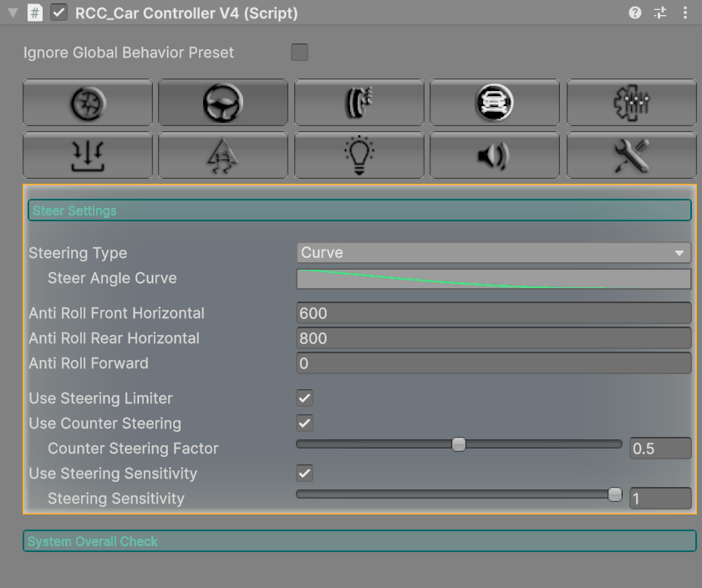Viewport: 702px width, 588px height.
Task: Click the Anti Roll Rear Horizontal label
Action: coord(114,338)
